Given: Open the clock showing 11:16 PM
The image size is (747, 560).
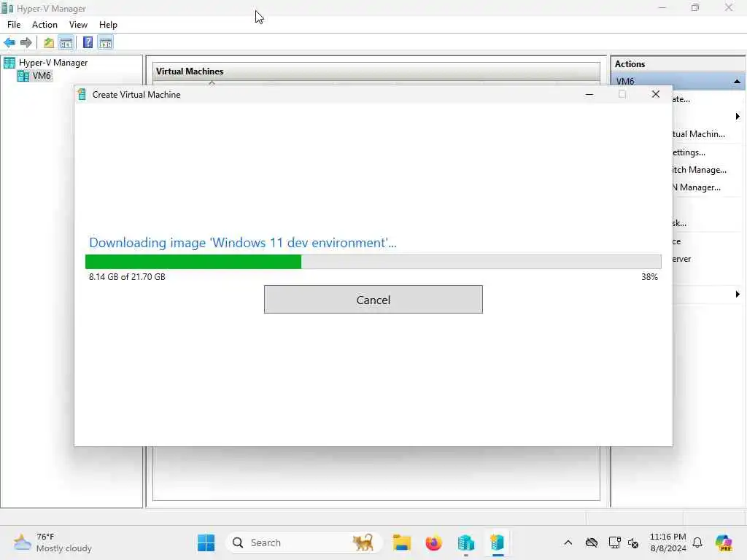Looking at the screenshot, I should [668, 542].
